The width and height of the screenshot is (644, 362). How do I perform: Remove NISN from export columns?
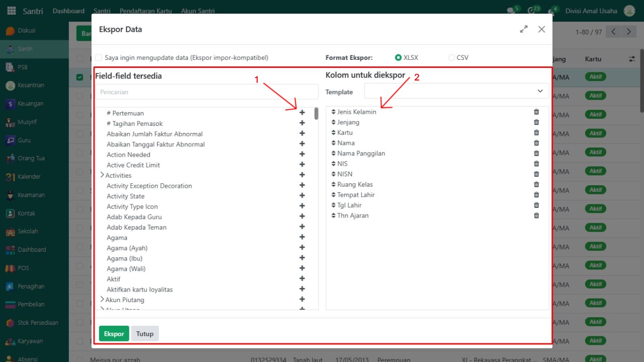(536, 174)
